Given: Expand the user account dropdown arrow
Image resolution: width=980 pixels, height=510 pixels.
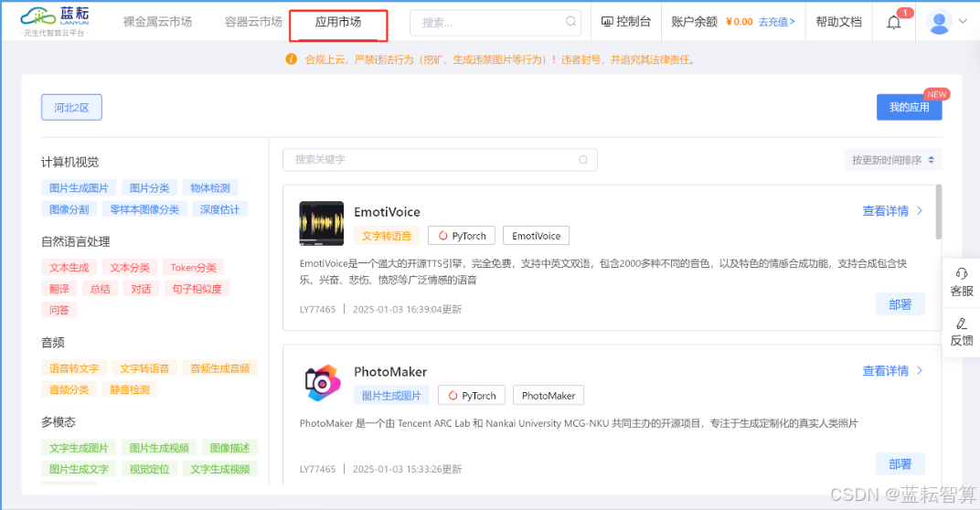Looking at the screenshot, I should 964,21.
